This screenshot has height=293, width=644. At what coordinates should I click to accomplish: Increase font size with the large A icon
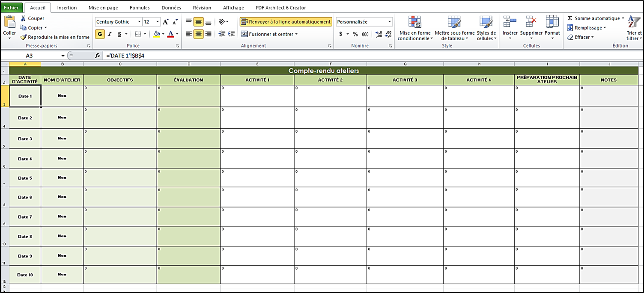166,22
